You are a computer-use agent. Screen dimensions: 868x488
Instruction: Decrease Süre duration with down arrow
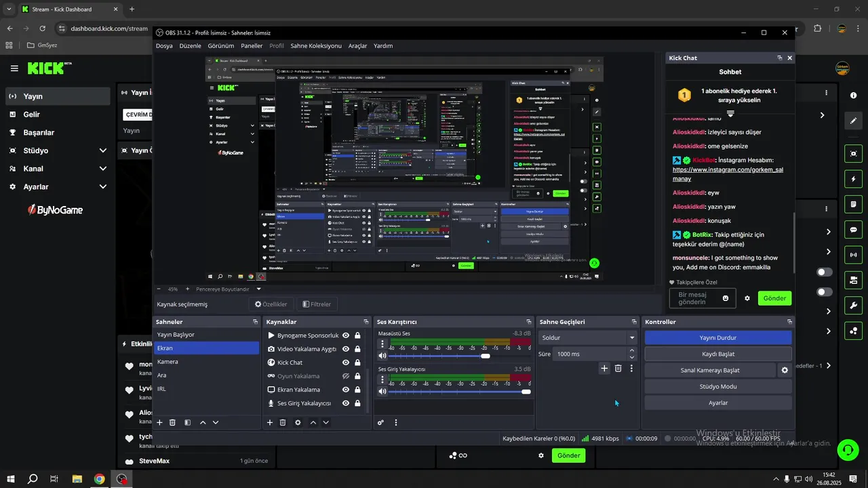pos(632,357)
